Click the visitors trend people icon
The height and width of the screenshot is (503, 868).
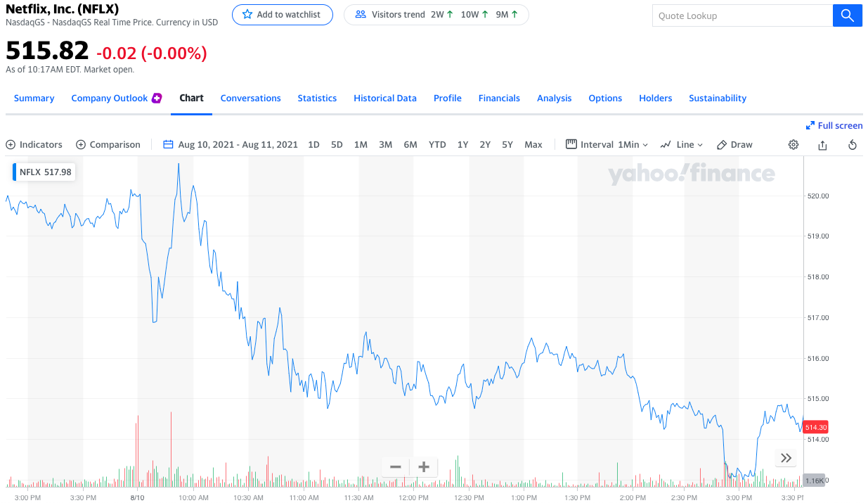click(361, 14)
